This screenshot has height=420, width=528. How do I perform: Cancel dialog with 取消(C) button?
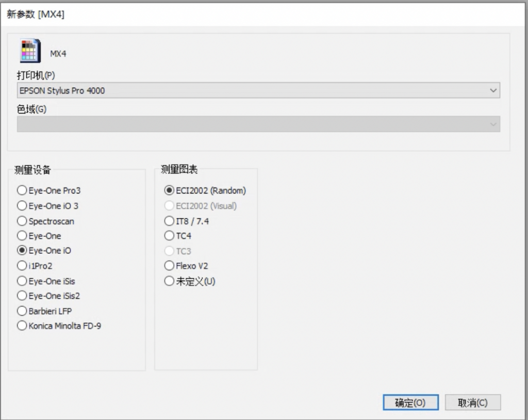[x=473, y=402]
